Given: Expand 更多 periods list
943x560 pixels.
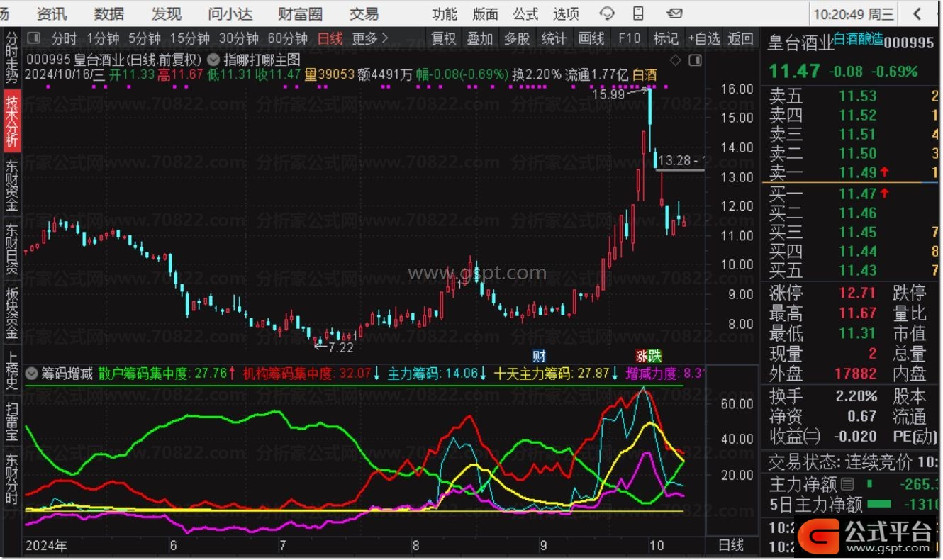Looking at the screenshot, I should tap(370, 38).
